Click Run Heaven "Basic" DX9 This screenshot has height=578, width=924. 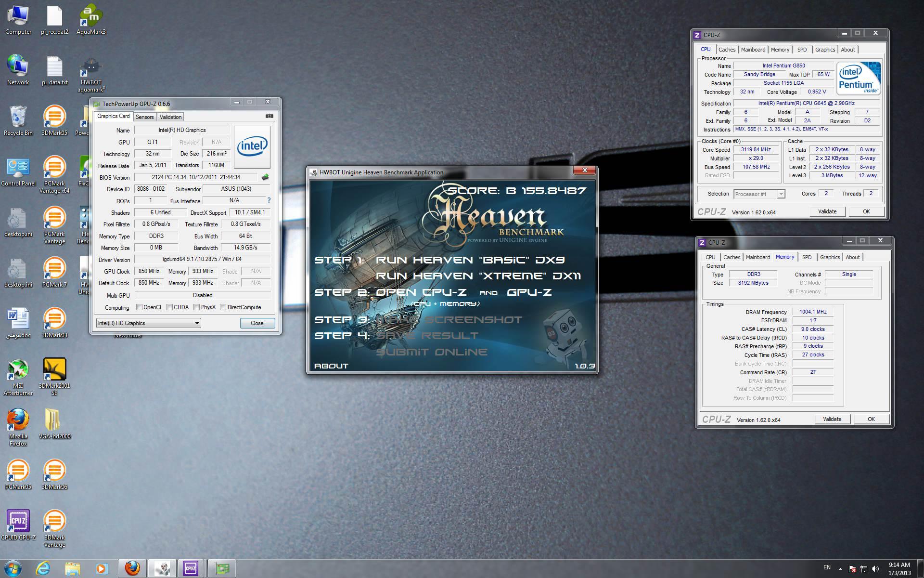point(470,260)
